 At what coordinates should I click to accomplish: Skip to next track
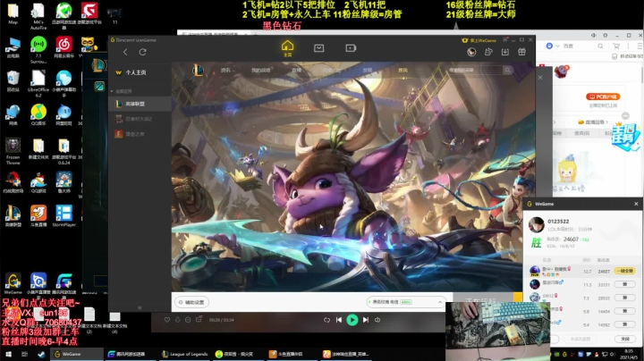(x=366, y=320)
